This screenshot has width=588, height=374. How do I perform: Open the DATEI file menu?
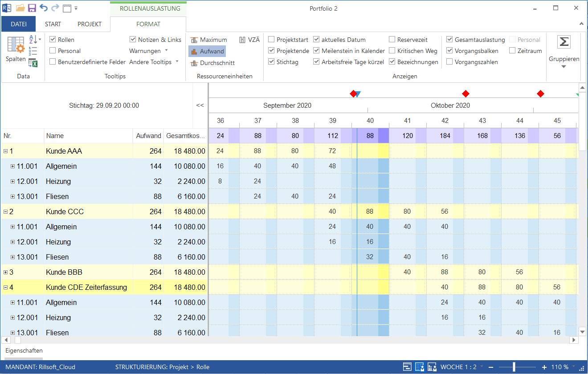18,24
